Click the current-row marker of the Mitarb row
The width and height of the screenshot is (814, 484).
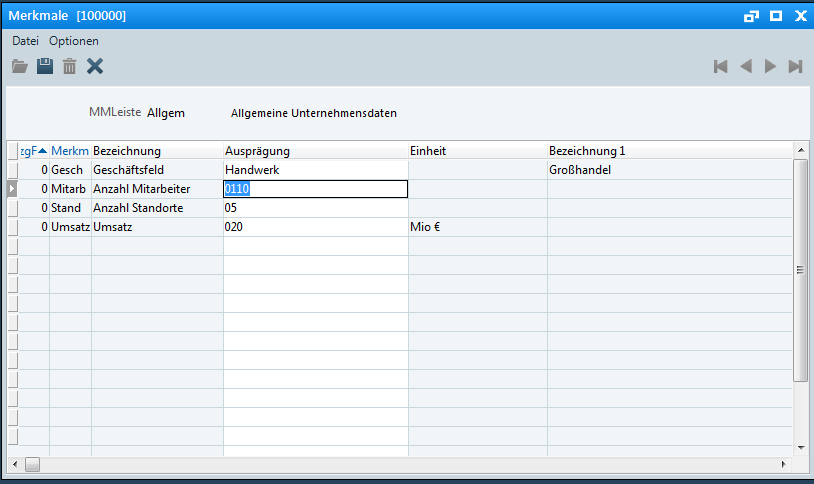point(12,189)
